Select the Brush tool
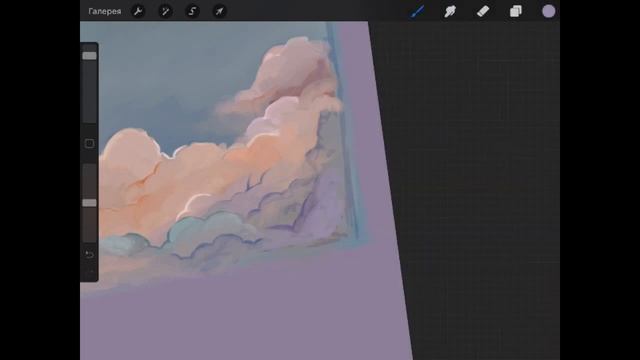 (417, 11)
